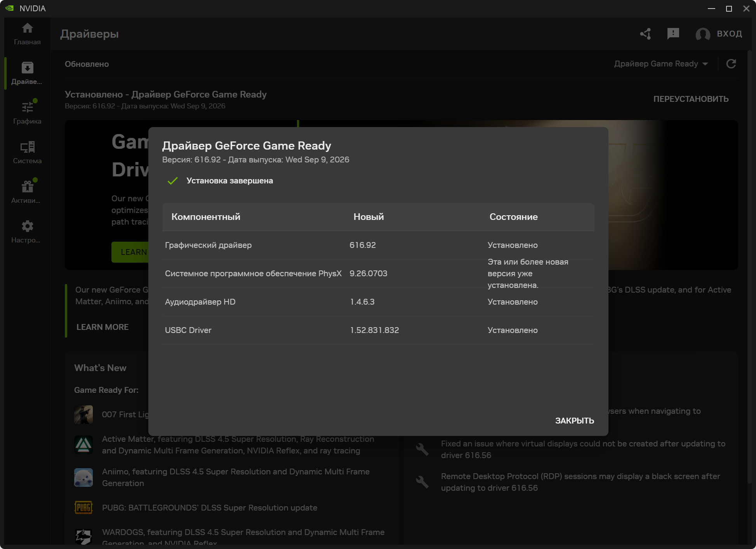Click the Aniimo game thumbnail
This screenshot has width=756, height=549.
click(x=83, y=478)
